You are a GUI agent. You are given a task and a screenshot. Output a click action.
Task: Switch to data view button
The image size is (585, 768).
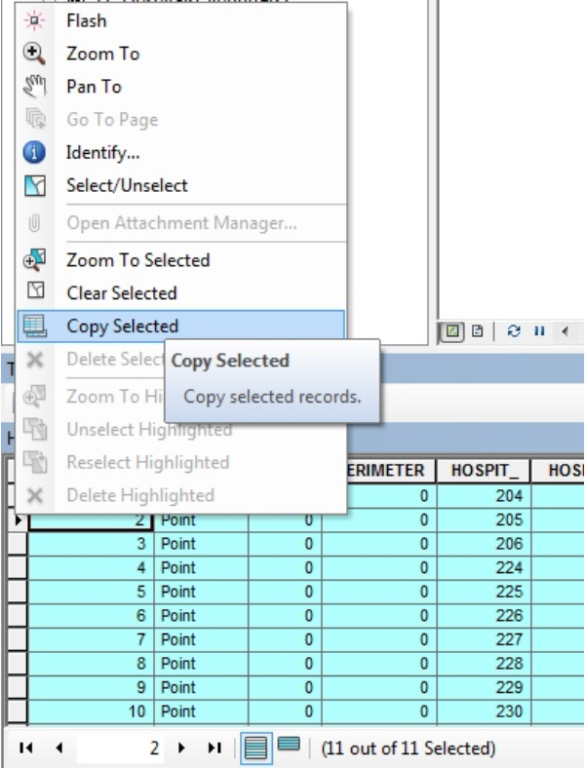pos(452,331)
